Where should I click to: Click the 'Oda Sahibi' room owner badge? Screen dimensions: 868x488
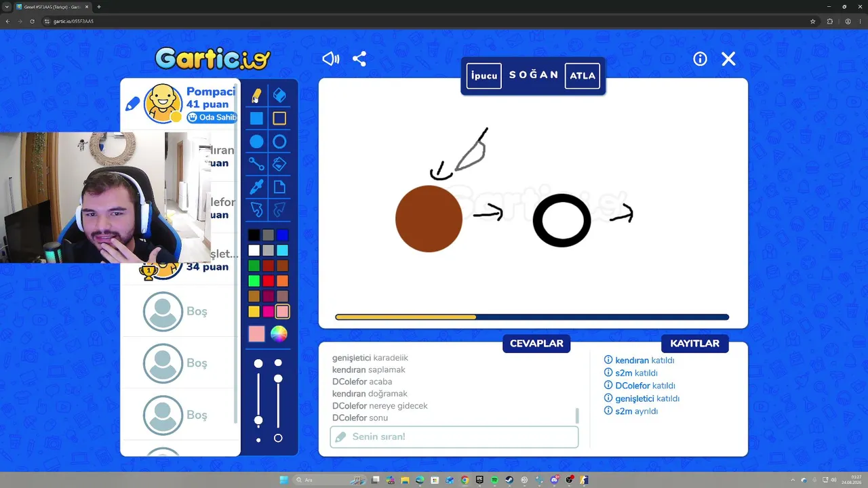coord(212,117)
